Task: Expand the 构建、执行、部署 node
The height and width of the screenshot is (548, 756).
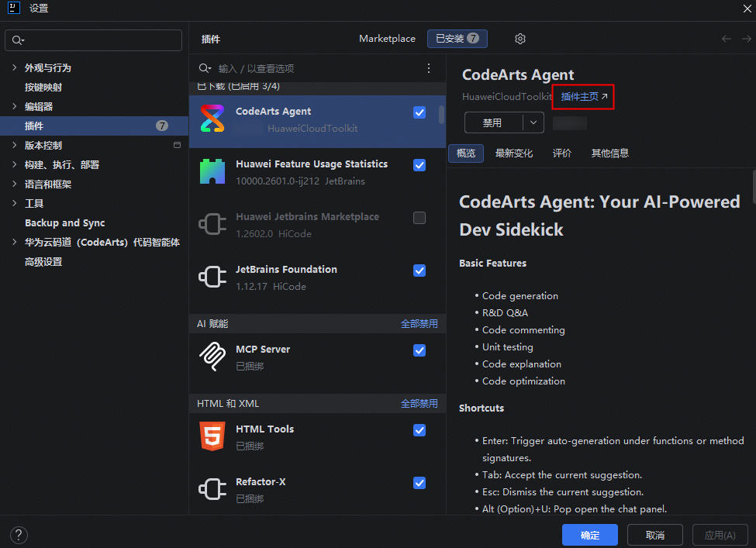Action: click(x=14, y=164)
